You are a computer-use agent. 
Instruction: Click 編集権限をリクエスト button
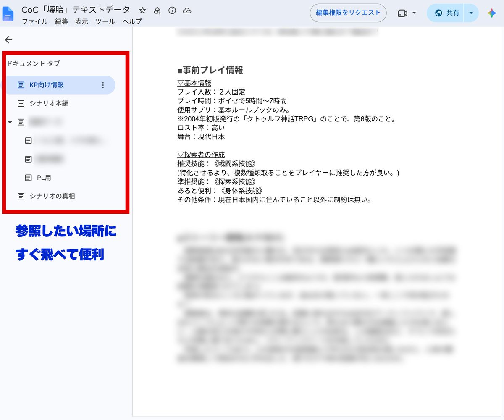pyautogui.click(x=348, y=13)
